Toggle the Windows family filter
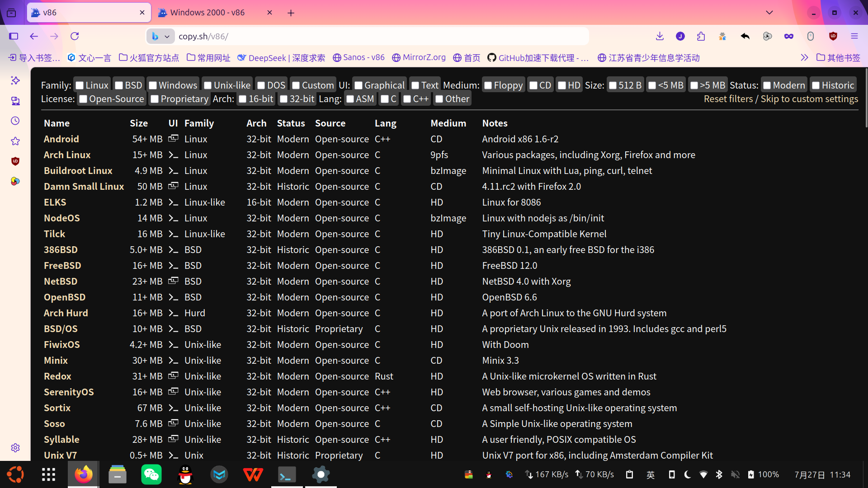This screenshot has height=488, width=868. pyautogui.click(x=153, y=85)
